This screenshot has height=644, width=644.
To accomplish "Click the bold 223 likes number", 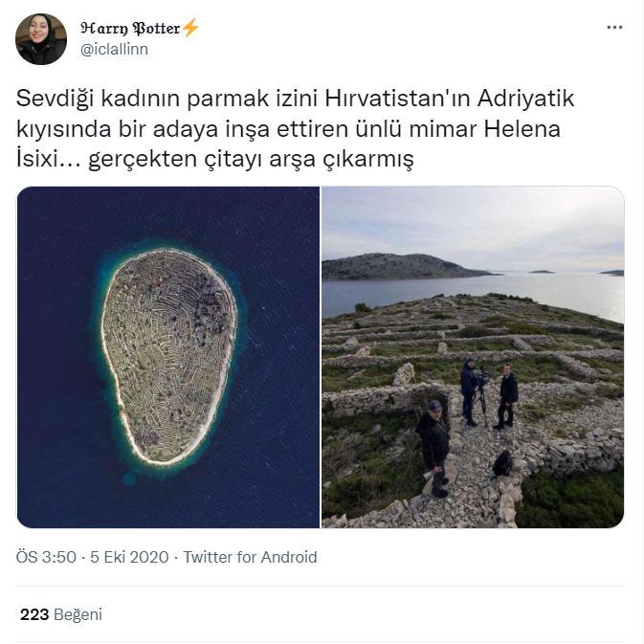I will (x=34, y=615).
